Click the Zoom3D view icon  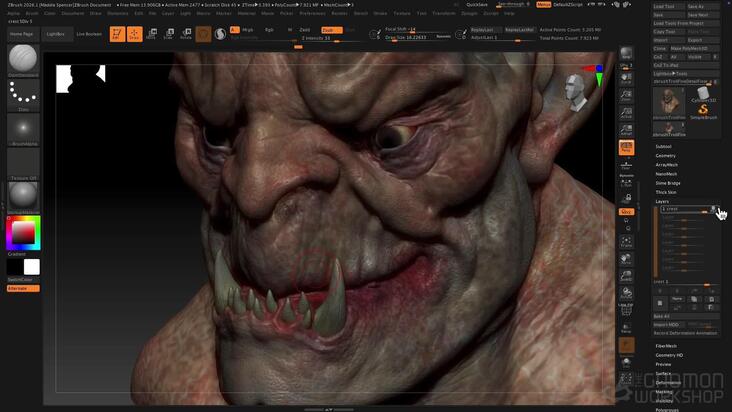click(x=626, y=276)
